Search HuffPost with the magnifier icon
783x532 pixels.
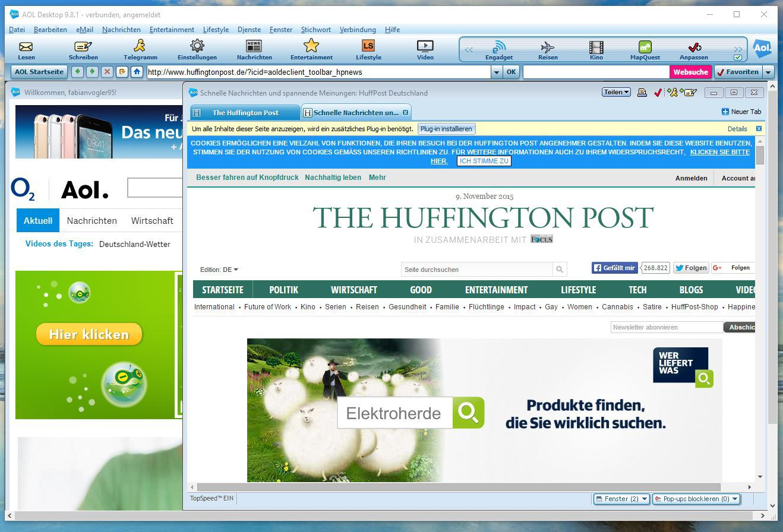coord(559,270)
